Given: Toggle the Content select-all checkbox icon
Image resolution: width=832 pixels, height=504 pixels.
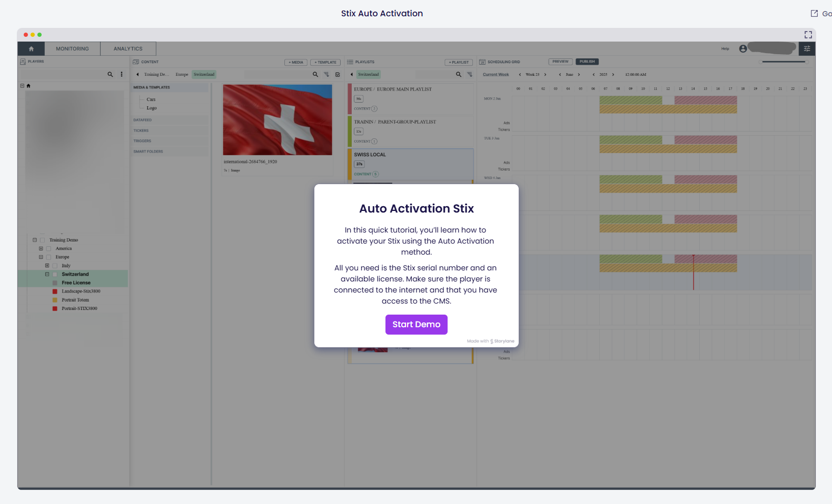Looking at the screenshot, I should [x=338, y=75].
